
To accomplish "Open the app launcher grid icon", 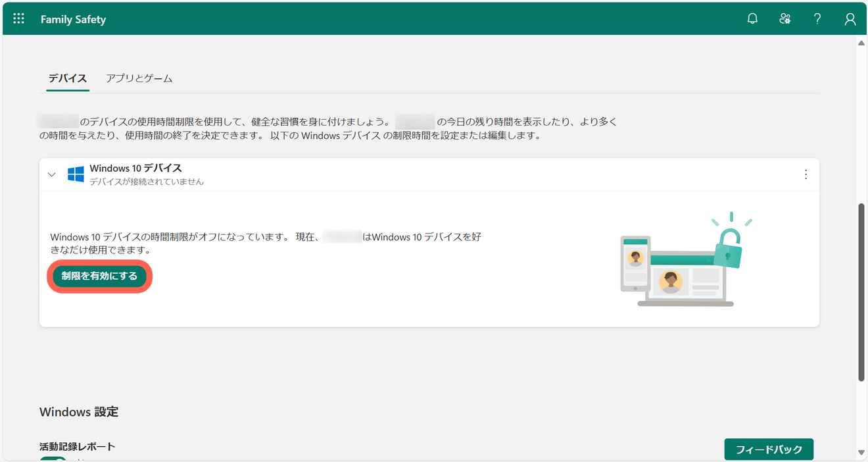I will 18,18.
